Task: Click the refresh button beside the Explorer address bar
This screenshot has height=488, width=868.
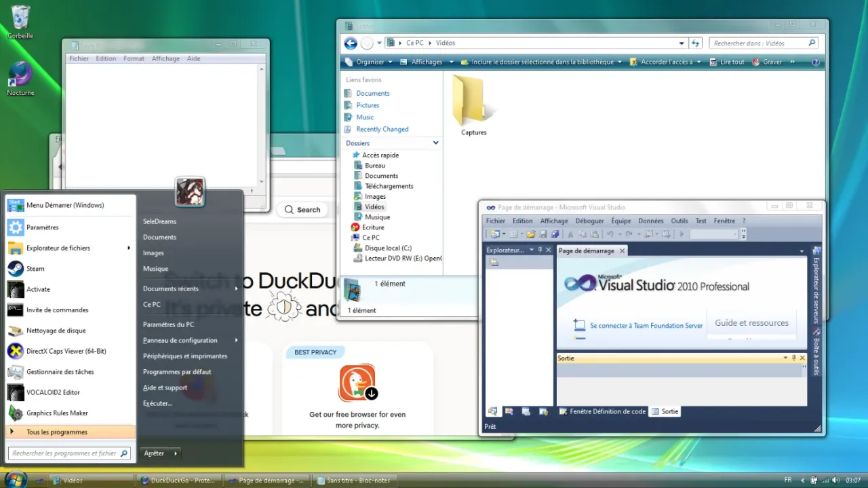Action: (695, 43)
